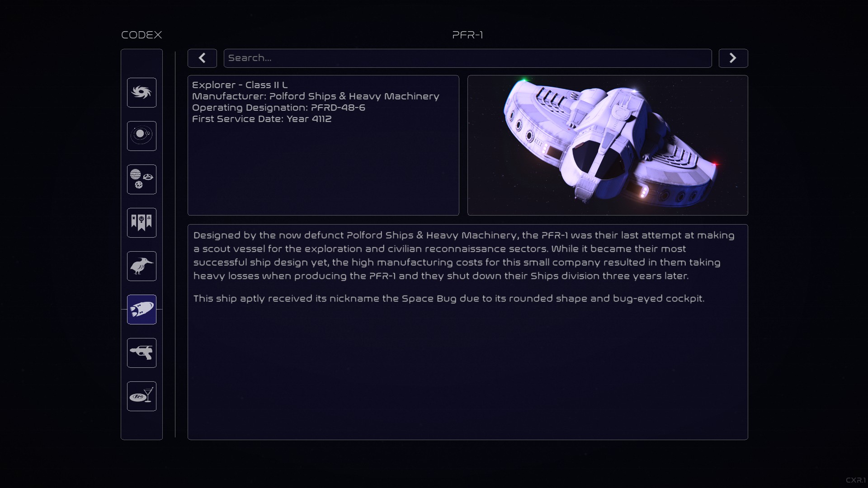
Task: Click the Manufacturer Polford Ships line
Action: (x=316, y=96)
